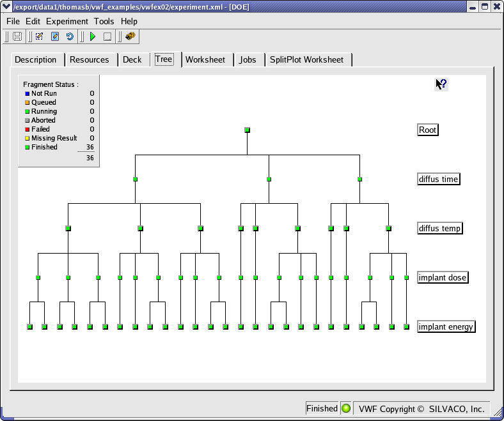Switch to the Jobs tab
Screen dimensions: 504x421
248,59
